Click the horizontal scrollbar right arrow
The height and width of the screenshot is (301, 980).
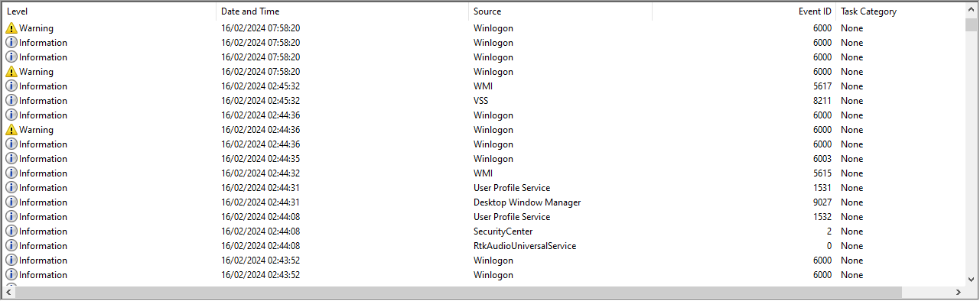(x=958, y=293)
